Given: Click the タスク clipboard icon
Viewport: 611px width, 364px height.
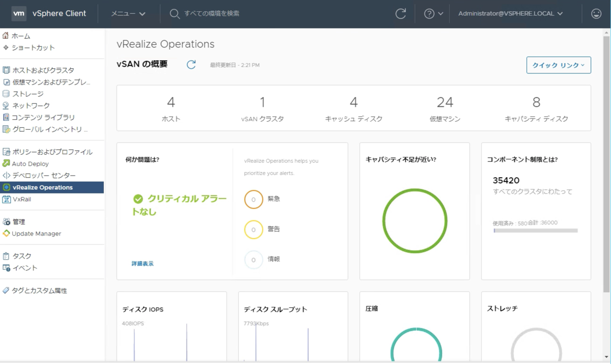Looking at the screenshot, I should coord(6,256).
